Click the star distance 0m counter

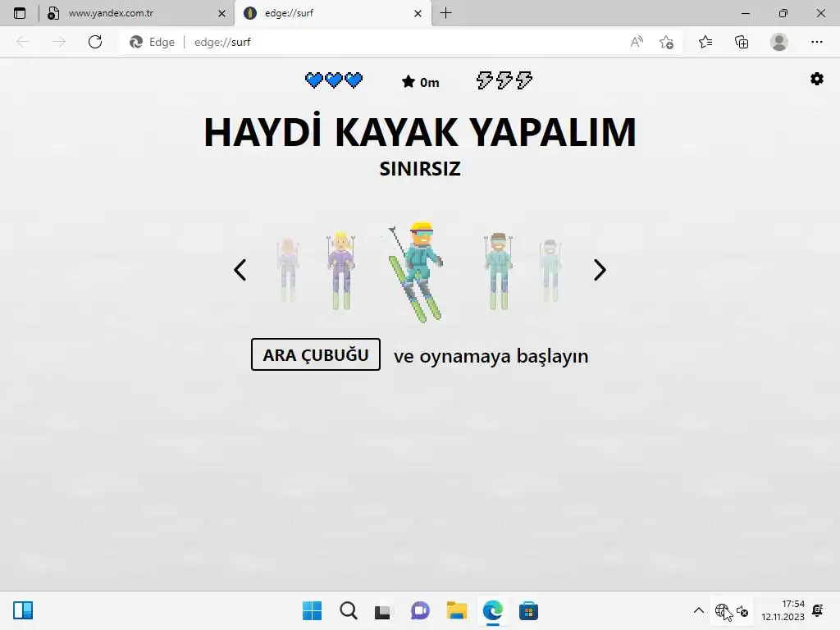[421, 82]
